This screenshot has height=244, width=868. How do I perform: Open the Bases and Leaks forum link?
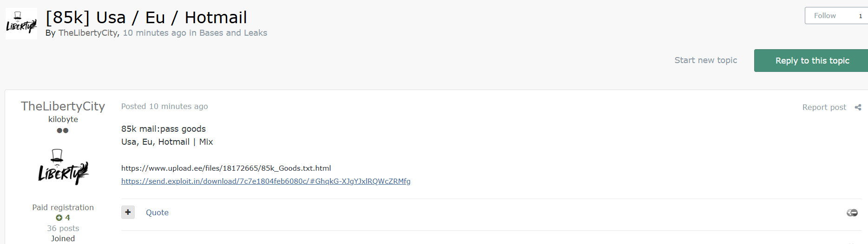point(233,33)
